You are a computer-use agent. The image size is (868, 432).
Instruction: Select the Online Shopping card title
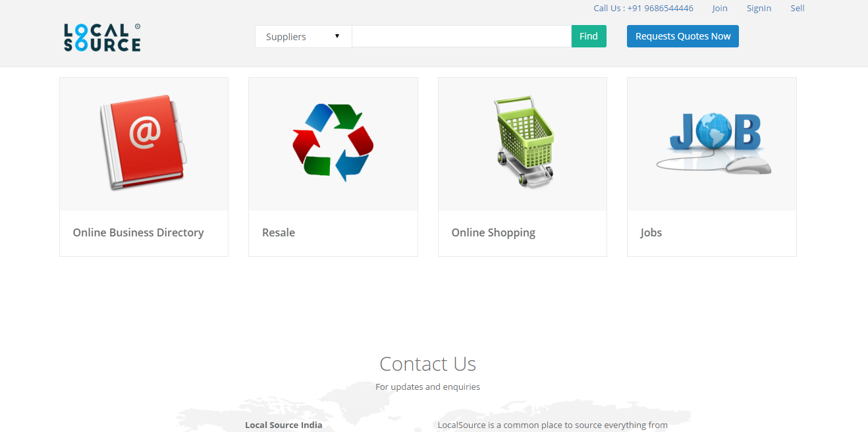point(493,232)
